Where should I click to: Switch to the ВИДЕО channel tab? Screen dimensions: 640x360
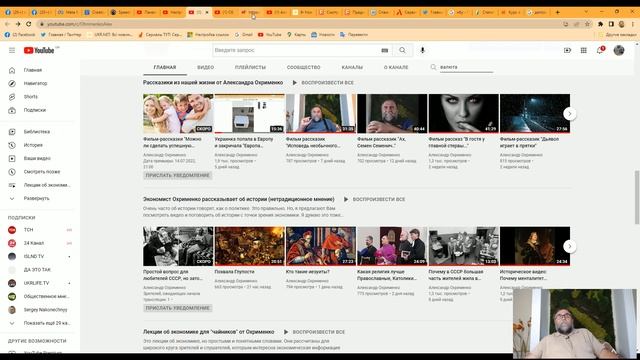(206, 67)
